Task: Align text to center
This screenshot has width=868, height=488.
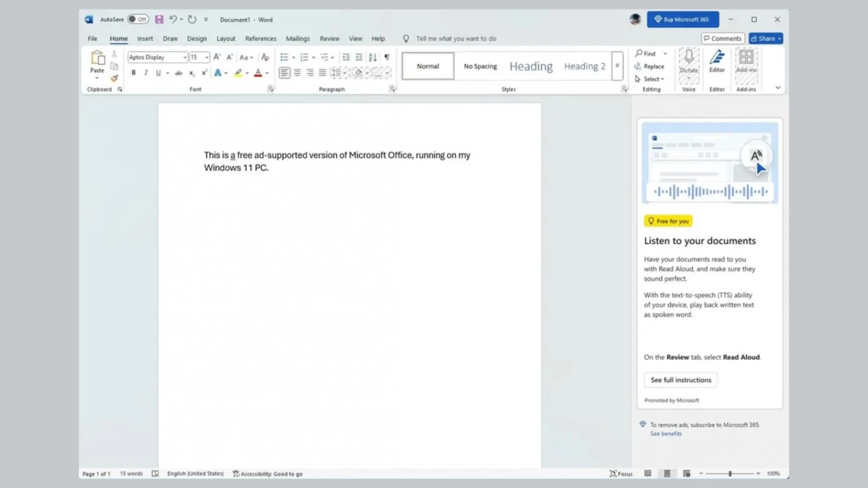Action: pyautogui.click(x=297, y=73)
